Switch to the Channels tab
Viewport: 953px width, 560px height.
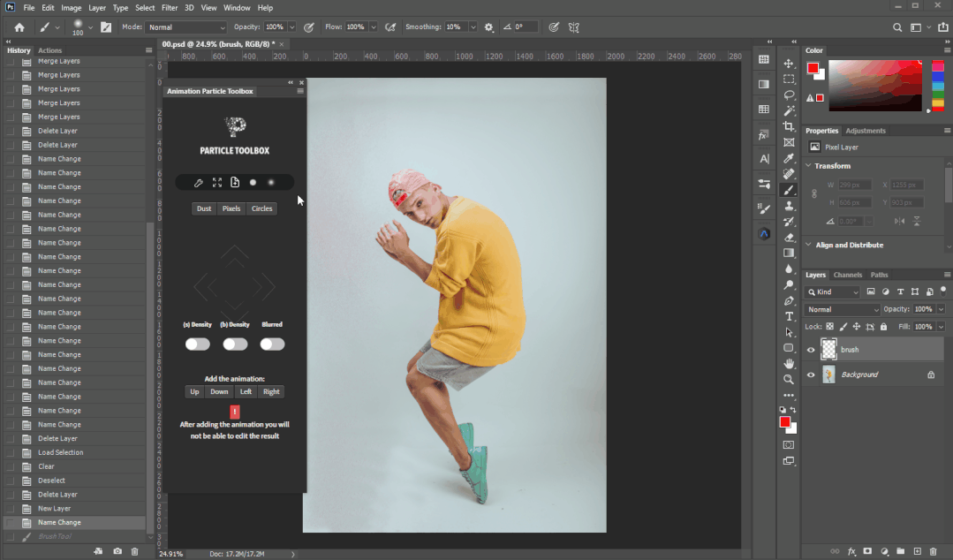coord(847,275)
